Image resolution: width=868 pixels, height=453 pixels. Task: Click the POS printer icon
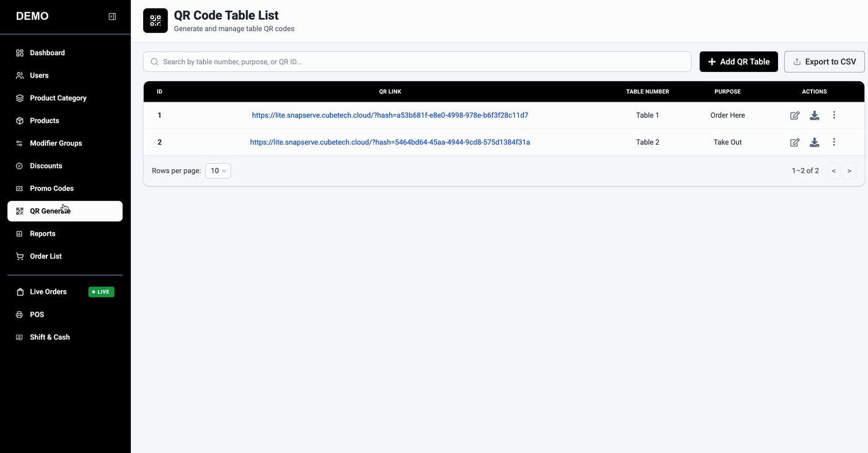(x=20, y=315)
